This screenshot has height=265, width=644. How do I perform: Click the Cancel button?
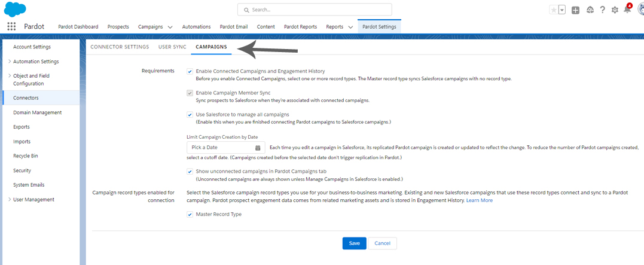[x=382, y=243]
